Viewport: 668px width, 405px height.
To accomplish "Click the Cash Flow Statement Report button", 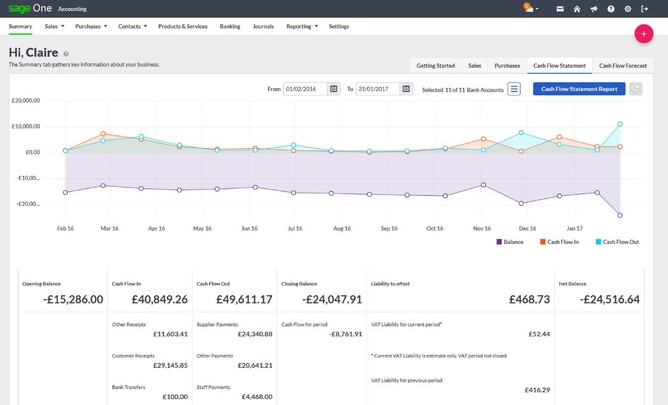I will 579,89.
